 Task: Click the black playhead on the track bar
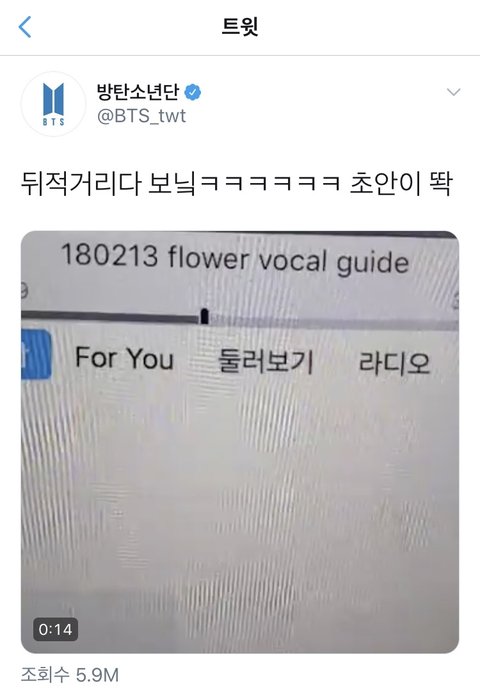[x=204, y=316]
